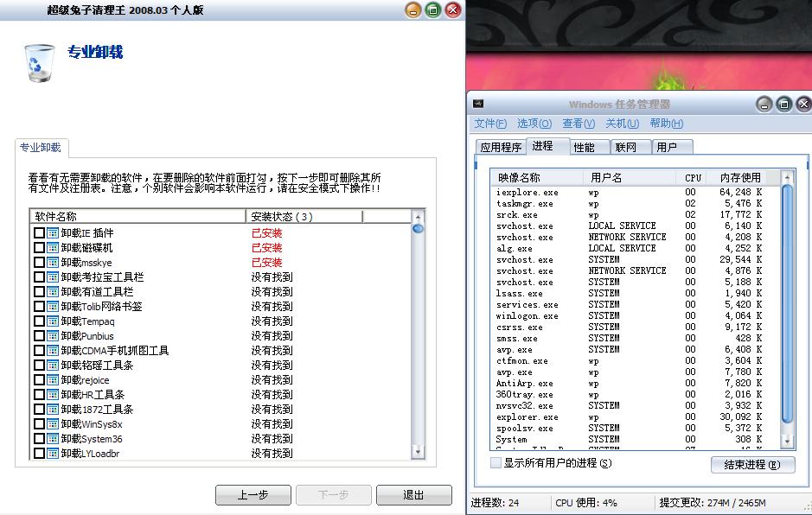Screen dimensions: 812x515
Task: Click the 结束进程(E) button
Action: tap(752, 465)
